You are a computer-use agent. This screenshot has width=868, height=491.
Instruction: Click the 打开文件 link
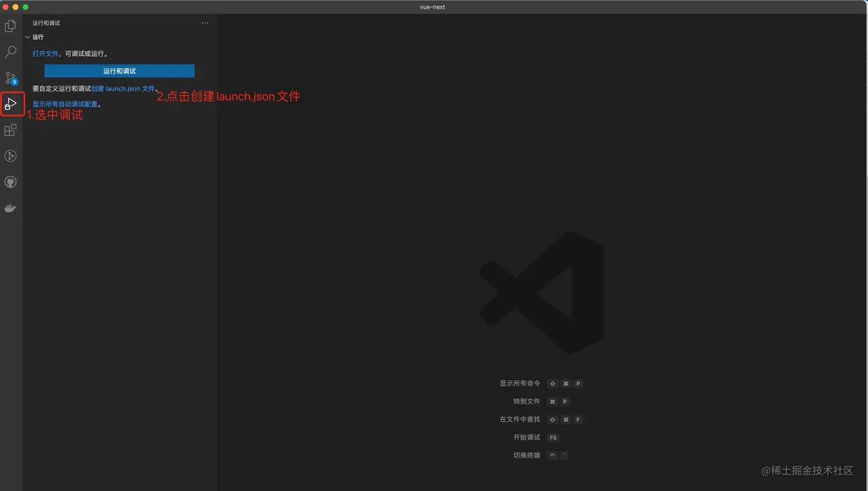click(x=45, y=53)
